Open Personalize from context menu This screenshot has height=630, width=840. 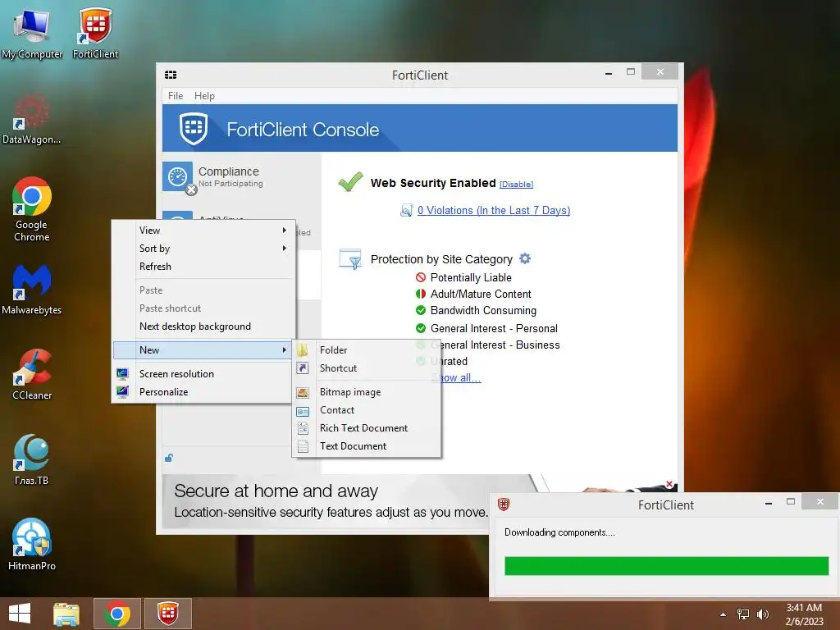point(204,392)
